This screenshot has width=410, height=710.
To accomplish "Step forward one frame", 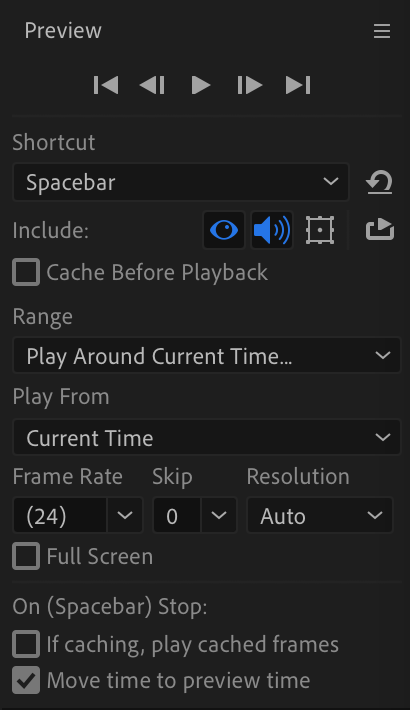I will pos(250,85).
